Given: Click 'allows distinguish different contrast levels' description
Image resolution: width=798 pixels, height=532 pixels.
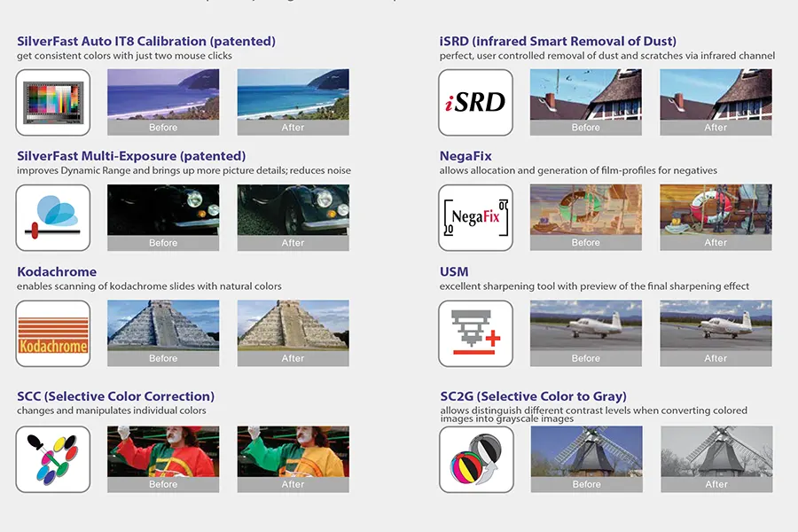Looking at the screenshot, I should tap(594, 414).
